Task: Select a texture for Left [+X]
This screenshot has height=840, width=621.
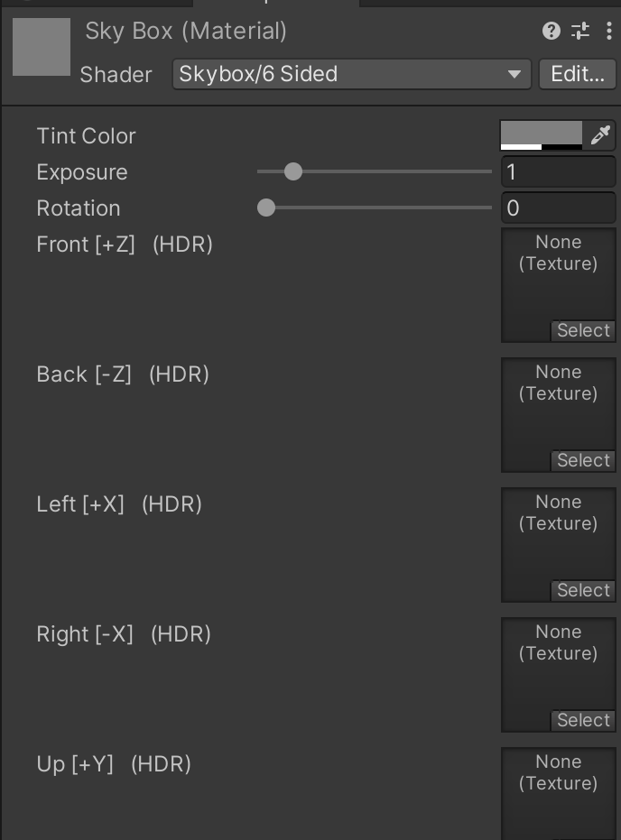Action: (x=583, y=590)
